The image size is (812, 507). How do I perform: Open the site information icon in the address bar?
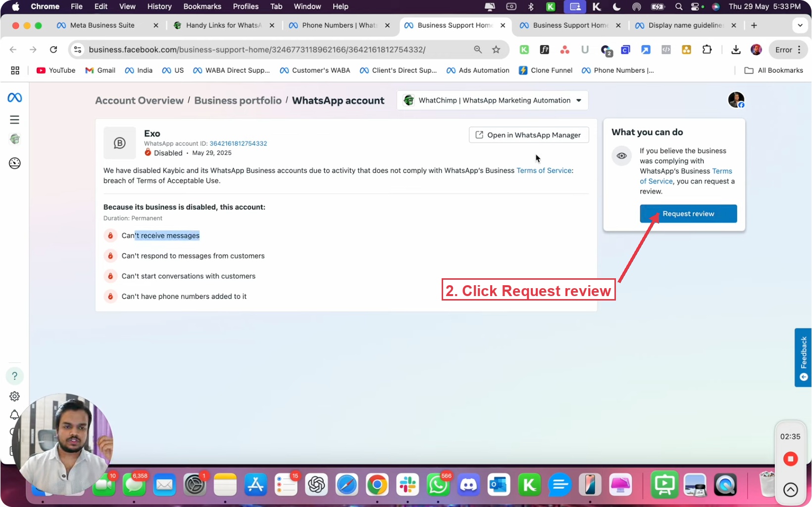coord(78,50)
